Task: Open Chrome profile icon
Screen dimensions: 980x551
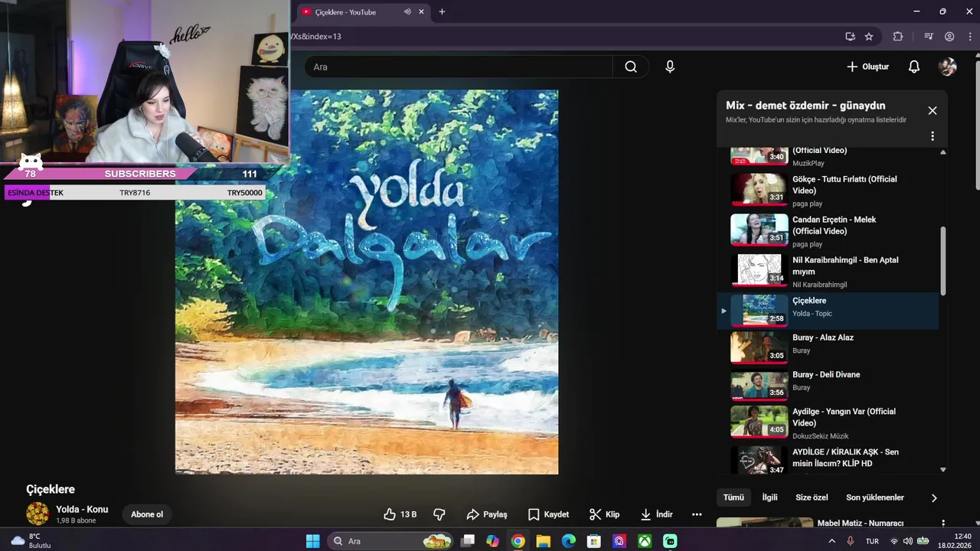Action: 949,36
